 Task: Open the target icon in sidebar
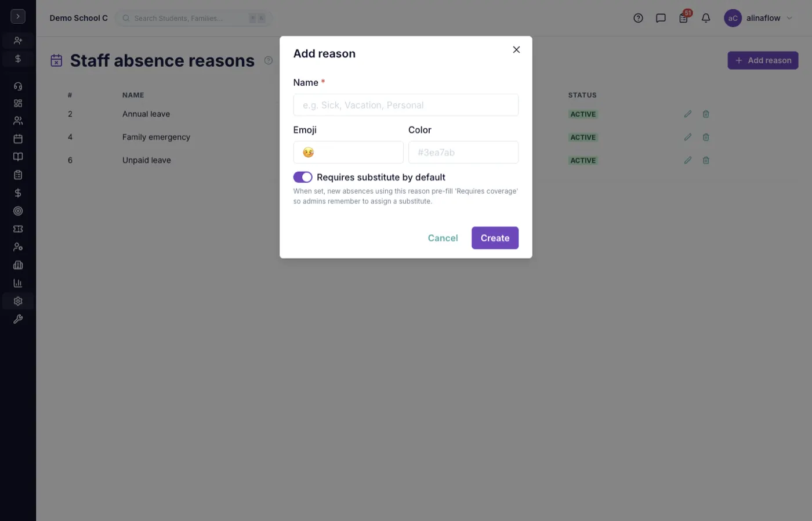click(x=18, y=211)
